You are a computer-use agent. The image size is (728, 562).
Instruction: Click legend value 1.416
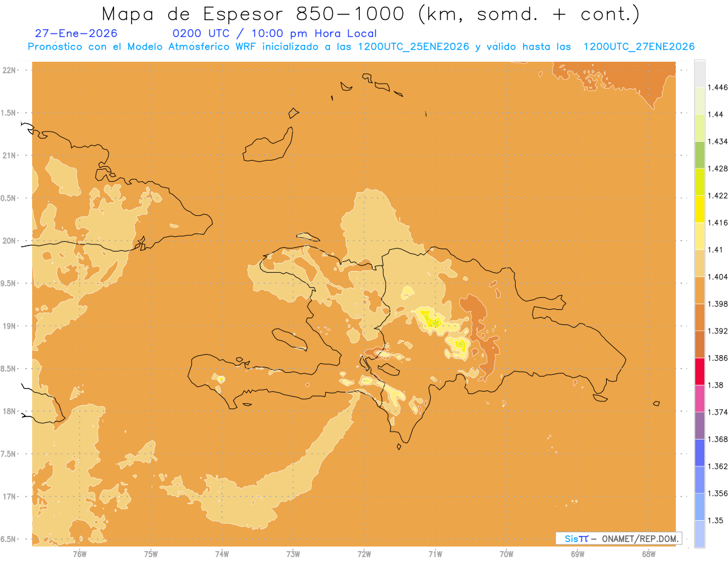click(718, 222)
